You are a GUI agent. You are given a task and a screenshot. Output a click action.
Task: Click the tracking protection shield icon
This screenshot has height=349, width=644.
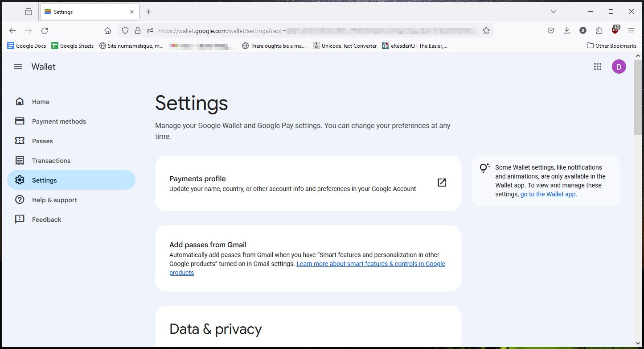[x=125, y=30]
